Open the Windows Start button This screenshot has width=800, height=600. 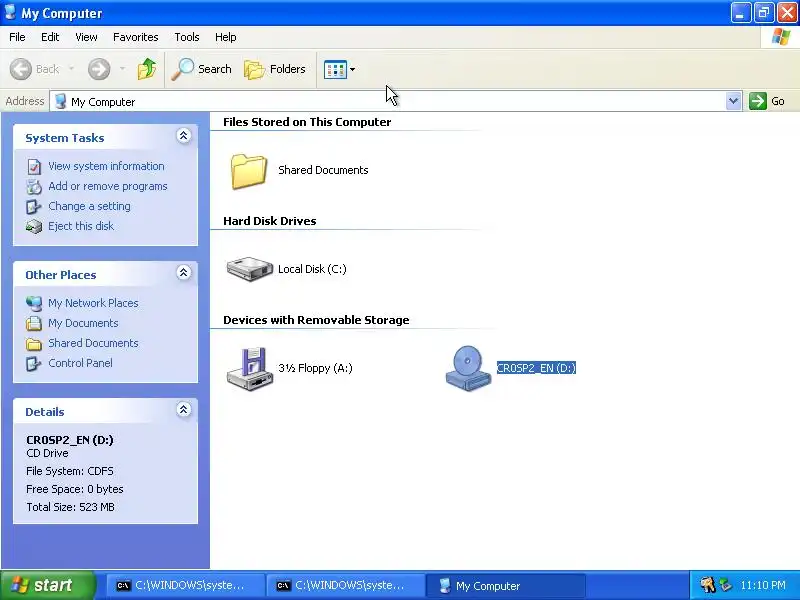click(48, 585)
